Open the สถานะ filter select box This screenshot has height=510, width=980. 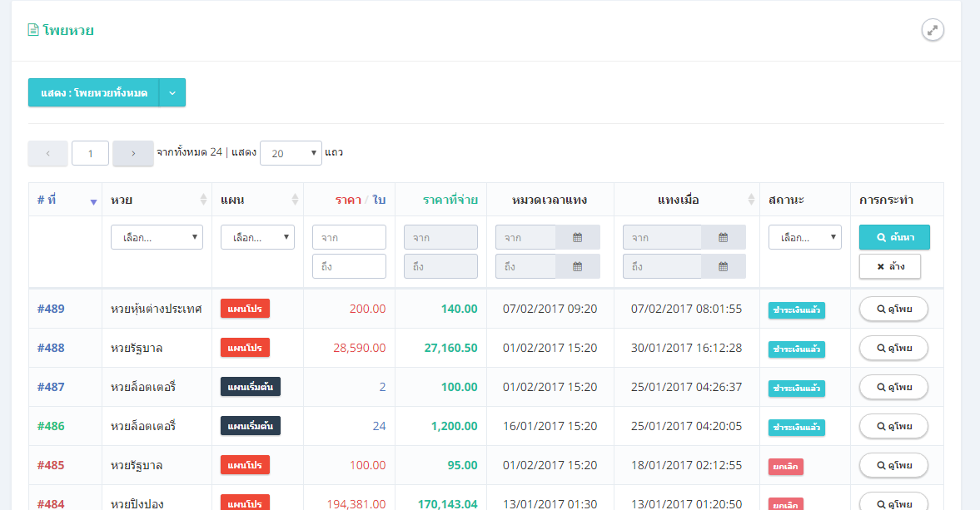coord(804,237)
